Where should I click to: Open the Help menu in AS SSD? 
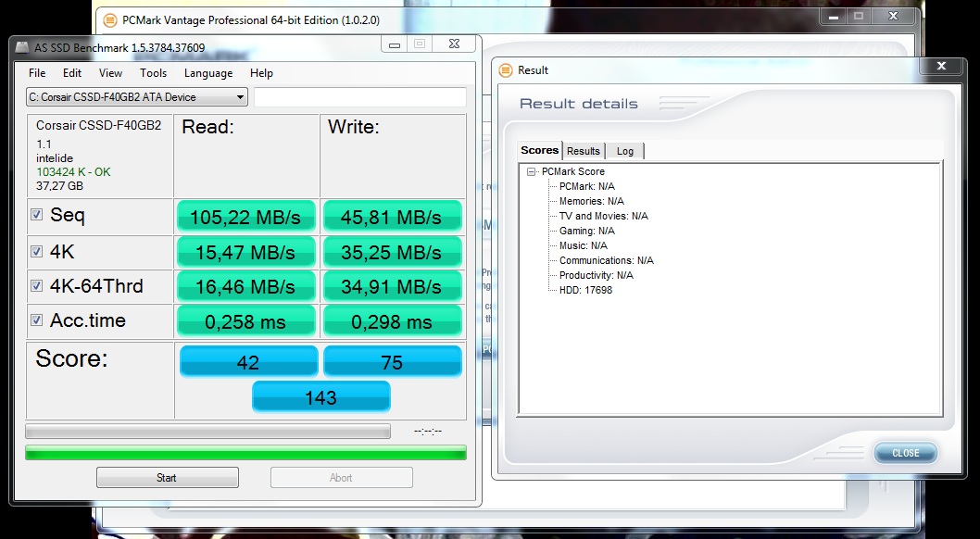tap(261, 73)
